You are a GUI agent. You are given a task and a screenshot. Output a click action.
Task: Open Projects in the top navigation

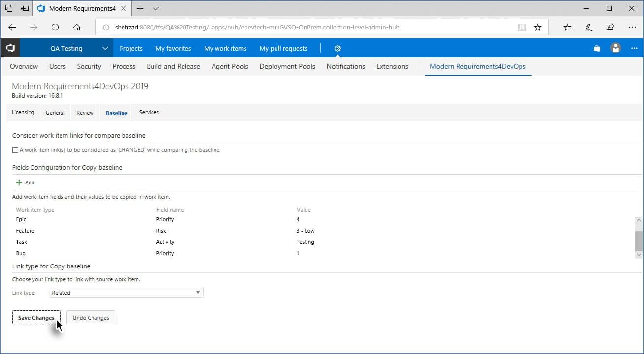[x=131, y=48]
